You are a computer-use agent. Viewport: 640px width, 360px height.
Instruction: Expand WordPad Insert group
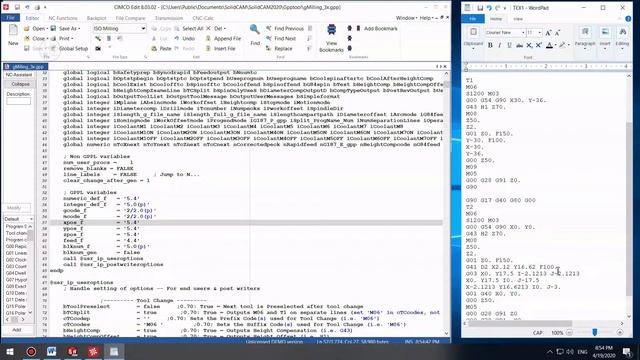tap(605, 38)
